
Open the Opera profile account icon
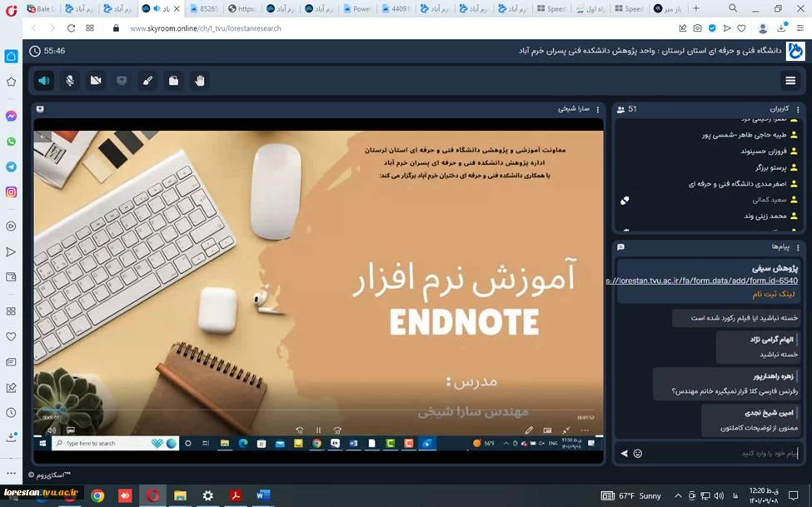(x=763, y=28)
